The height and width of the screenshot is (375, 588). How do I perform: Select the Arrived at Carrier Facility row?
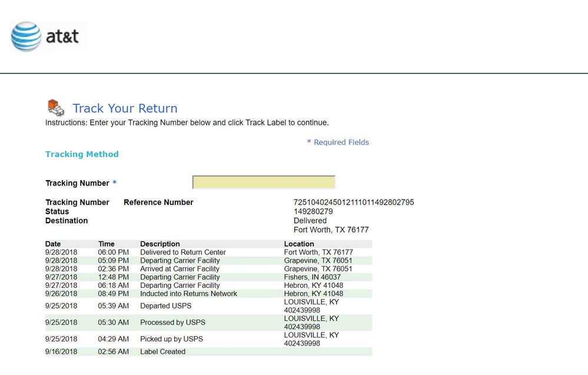click(x=180, y=269)
